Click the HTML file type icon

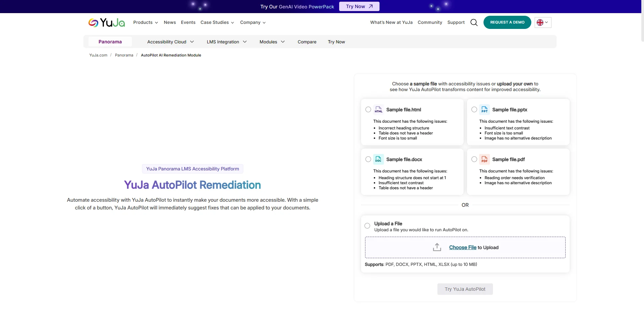click(379, 110)
